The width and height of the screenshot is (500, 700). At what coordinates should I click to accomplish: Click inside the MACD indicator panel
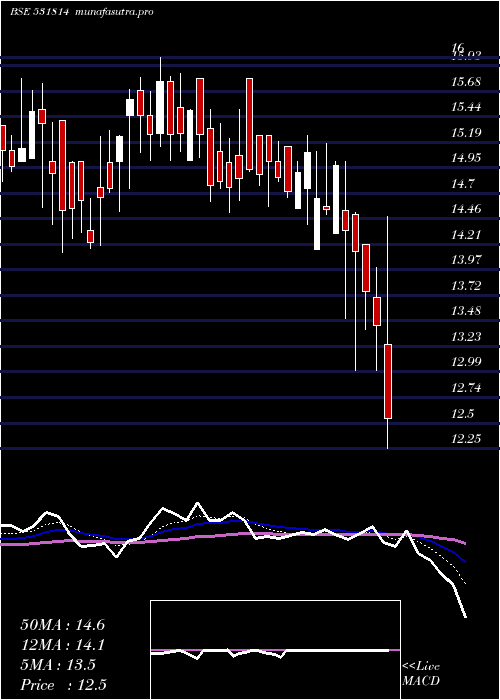pos(275,650)
